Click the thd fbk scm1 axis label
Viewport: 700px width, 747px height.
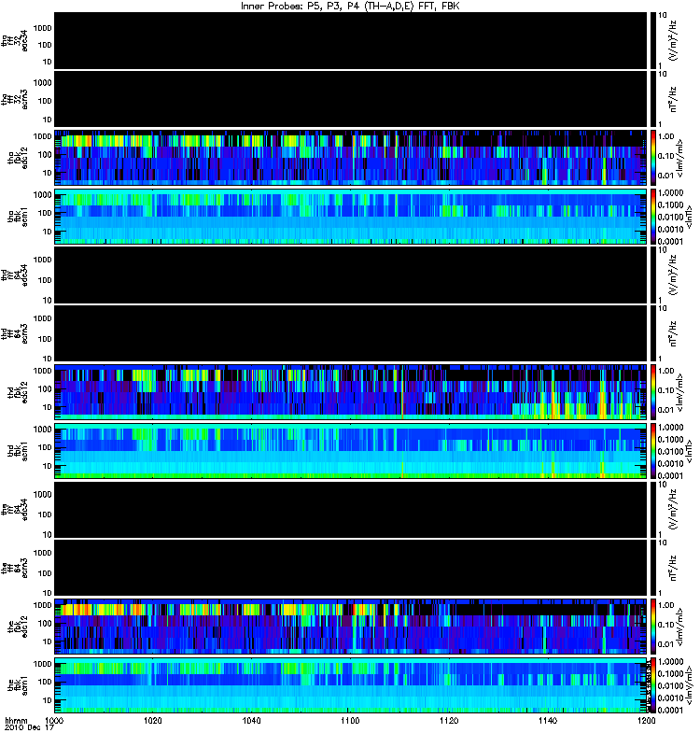point(18,451)
